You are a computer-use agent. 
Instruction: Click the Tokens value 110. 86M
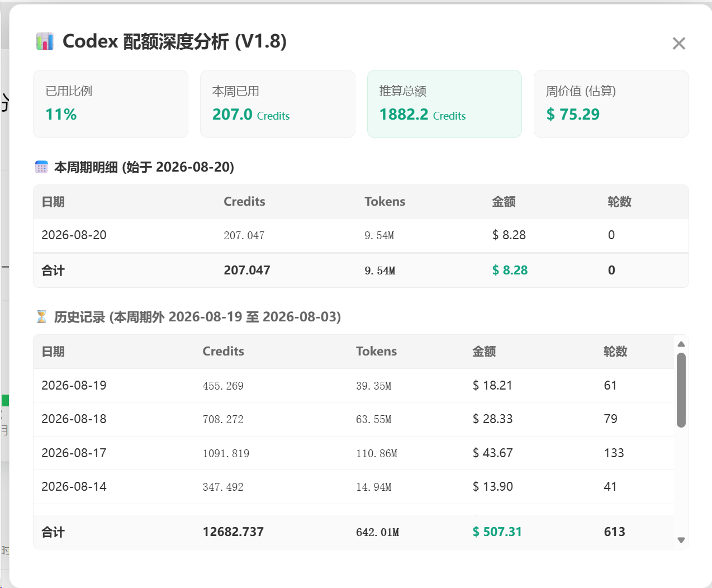click(x=377, y=454)
